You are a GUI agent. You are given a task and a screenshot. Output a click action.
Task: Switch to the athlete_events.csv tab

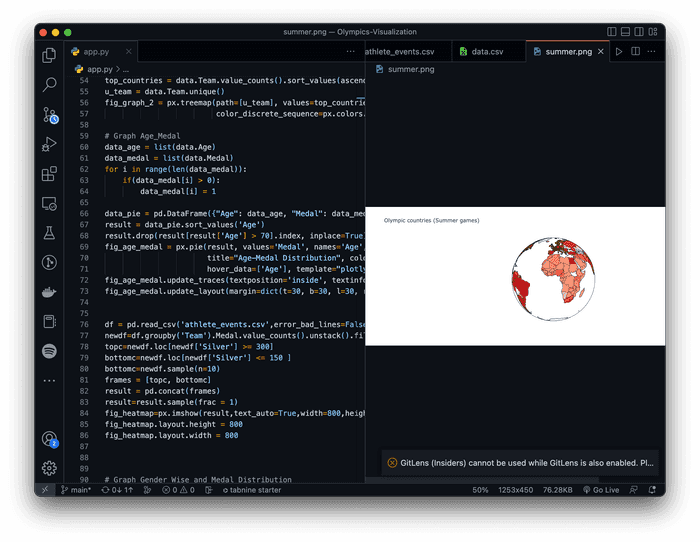[x=399, y=52]
